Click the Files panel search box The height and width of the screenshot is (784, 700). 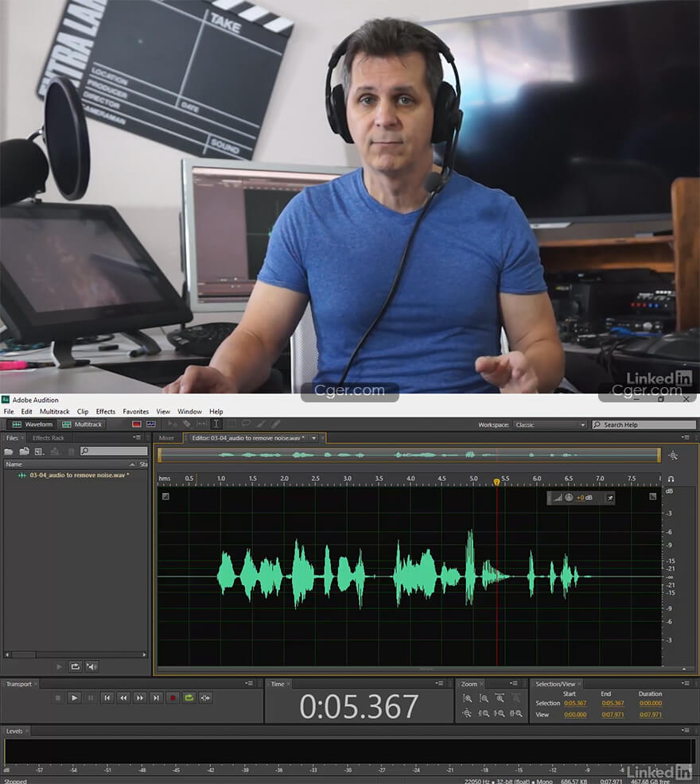(114, 451)
